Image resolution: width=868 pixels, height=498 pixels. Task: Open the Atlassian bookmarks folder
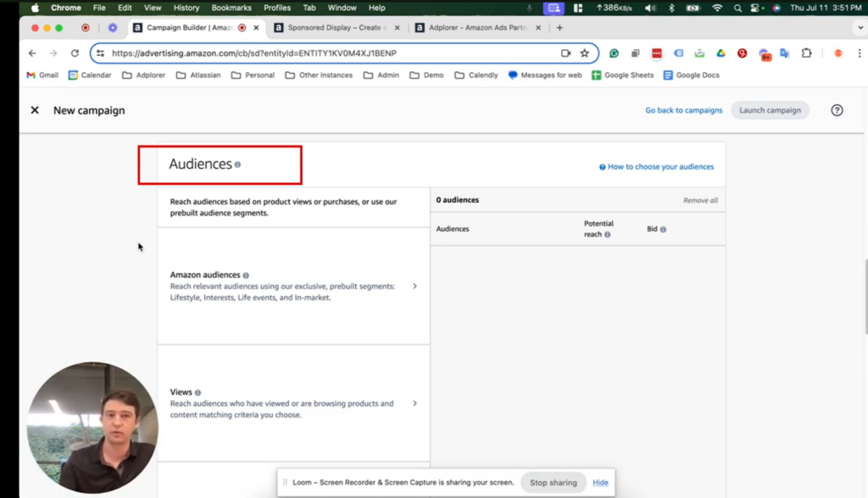point(198,76)
